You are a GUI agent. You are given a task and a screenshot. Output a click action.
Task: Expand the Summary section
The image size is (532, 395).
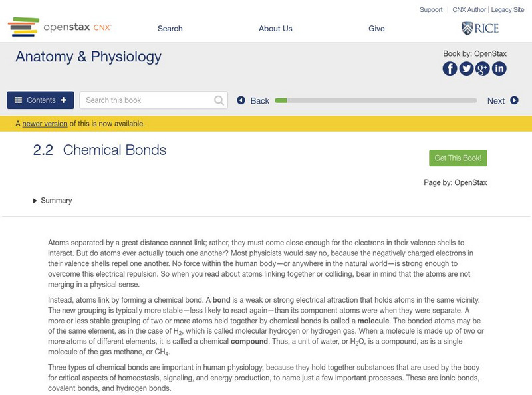[x=53, y=201]
